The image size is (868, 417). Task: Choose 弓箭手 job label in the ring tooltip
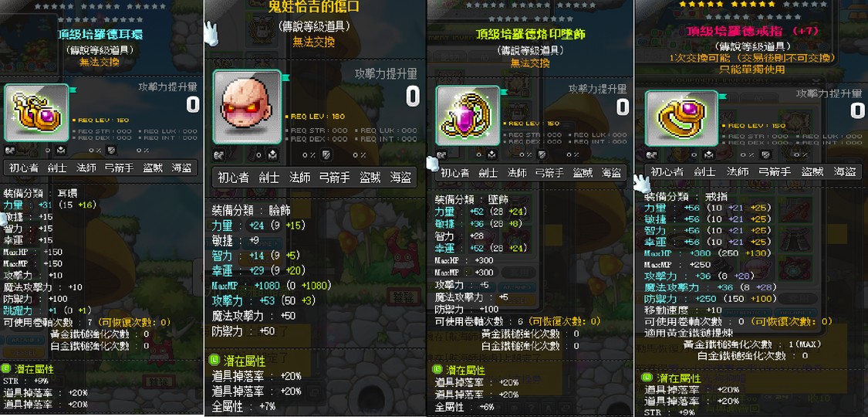pyautogui.click(x=775, y=171)
